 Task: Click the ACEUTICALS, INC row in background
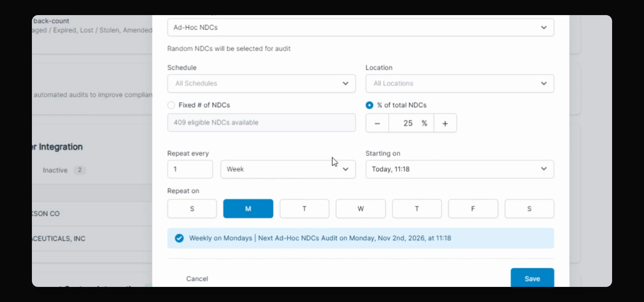click(92, 239)
